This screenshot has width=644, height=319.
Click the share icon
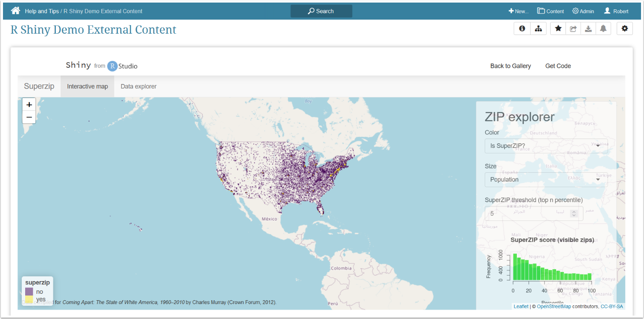point(573,29)
